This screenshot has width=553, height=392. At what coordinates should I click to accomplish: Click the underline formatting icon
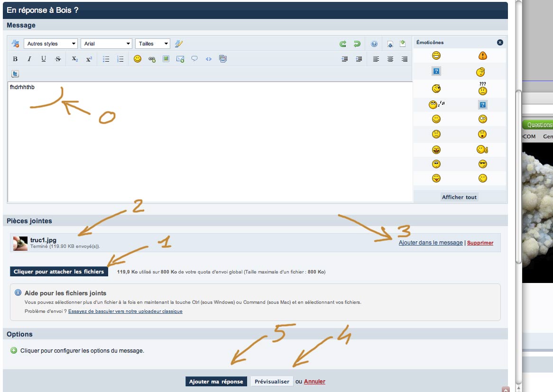(44, 59)
